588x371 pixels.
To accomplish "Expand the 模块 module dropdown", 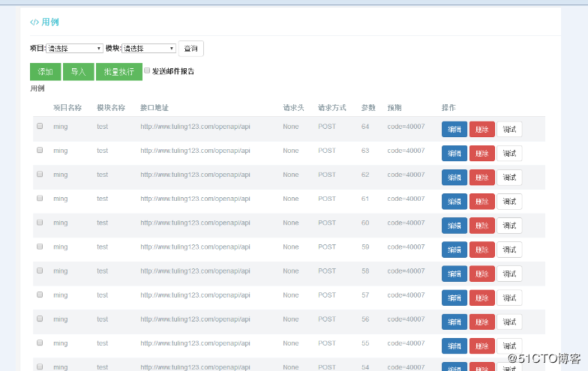I will click(x=148, y=49).
